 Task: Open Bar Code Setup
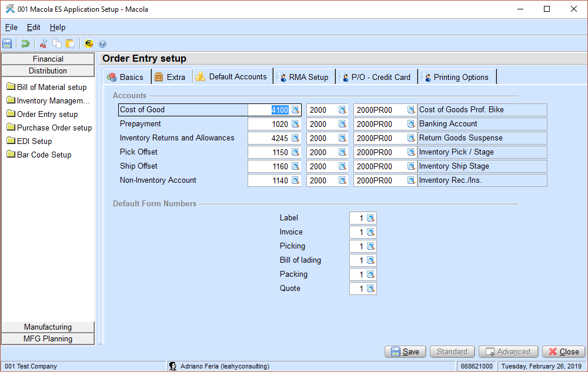[39, 155]
